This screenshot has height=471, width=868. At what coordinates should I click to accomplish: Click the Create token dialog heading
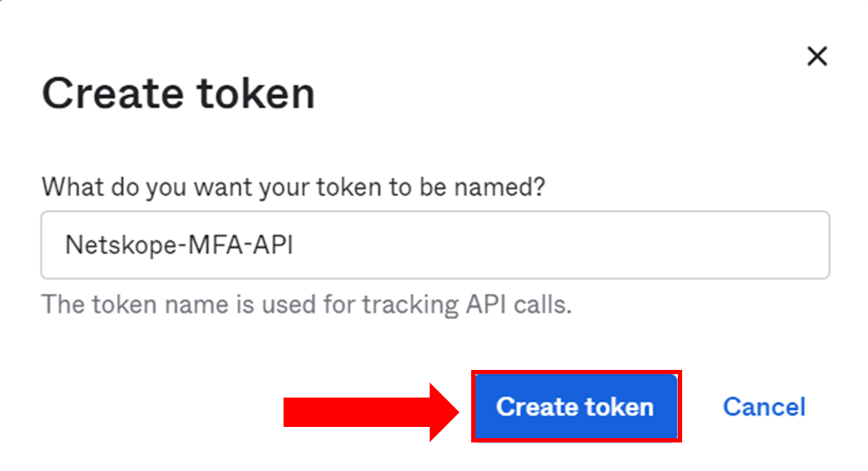[178, 93]
